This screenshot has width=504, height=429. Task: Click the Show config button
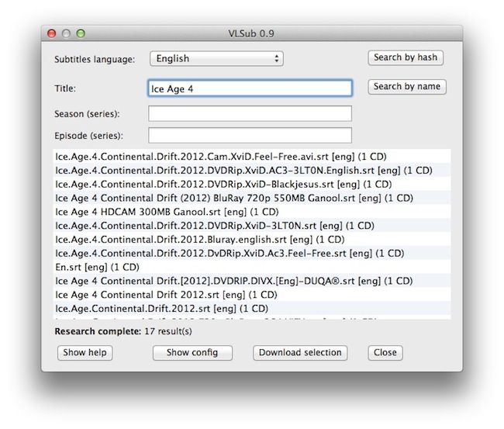tap(192, 353)
